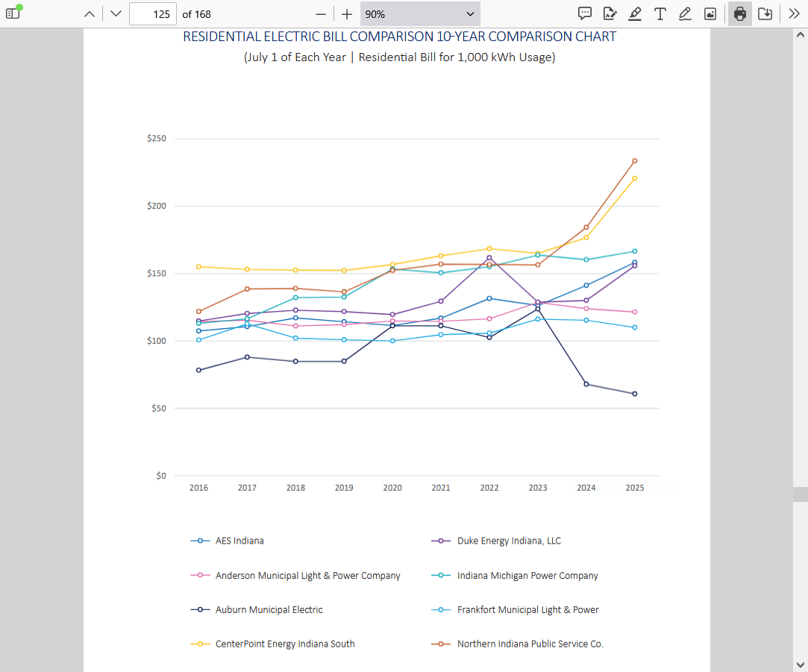Select the add text tool

(x=660, y=13)
